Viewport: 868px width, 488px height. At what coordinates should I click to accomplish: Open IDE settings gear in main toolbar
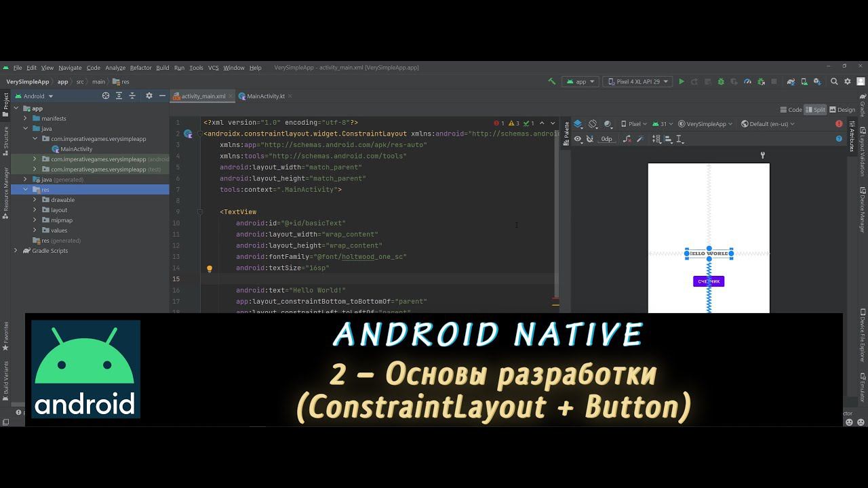pyautogui.click(x=848, y=81)
